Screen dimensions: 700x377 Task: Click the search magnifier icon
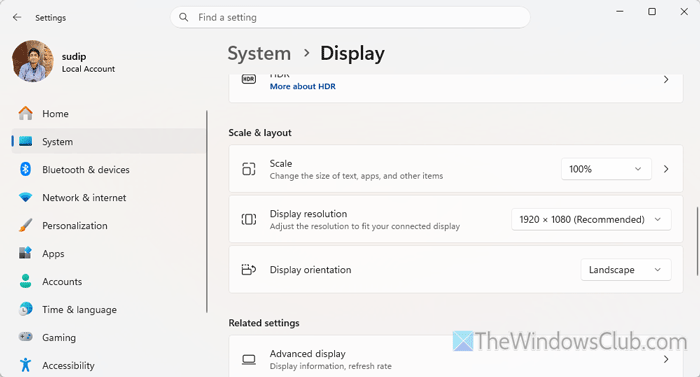click(x=183, y=17)
